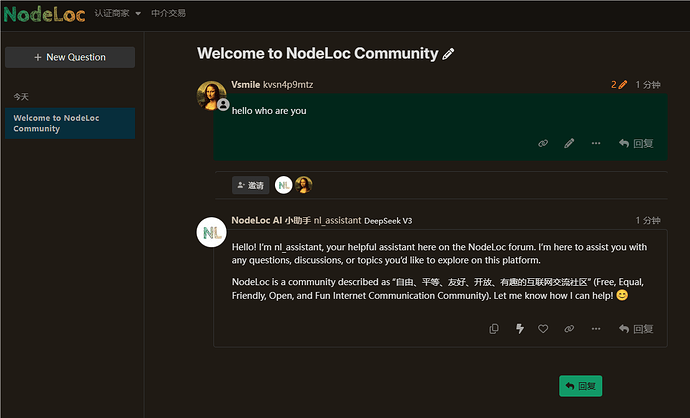Click edit pencil on Vsmile's post

pyautogui.click(x=569, y=143)
